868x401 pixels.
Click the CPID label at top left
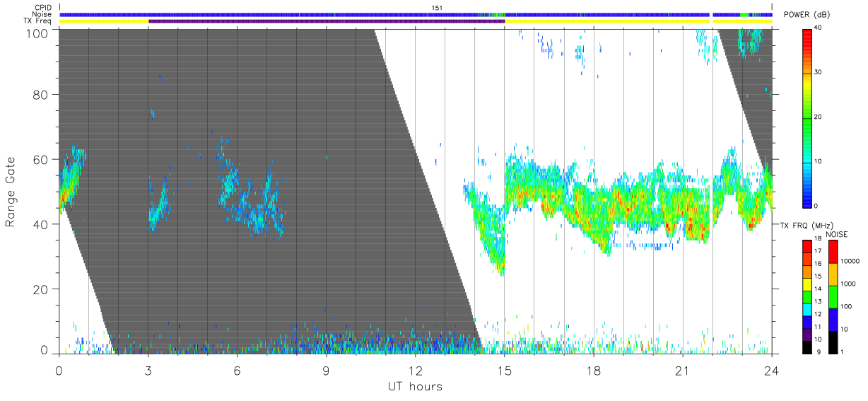[42, 8]
